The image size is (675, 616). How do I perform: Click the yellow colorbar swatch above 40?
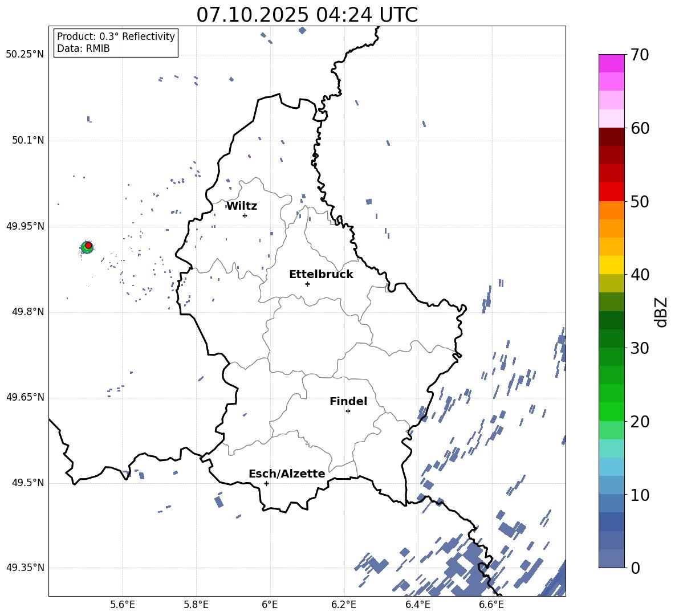click(x=611, y=265)
